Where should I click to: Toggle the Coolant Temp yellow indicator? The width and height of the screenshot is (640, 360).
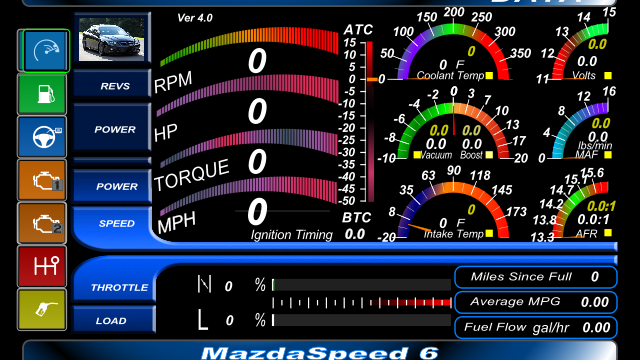pos(489,76)
